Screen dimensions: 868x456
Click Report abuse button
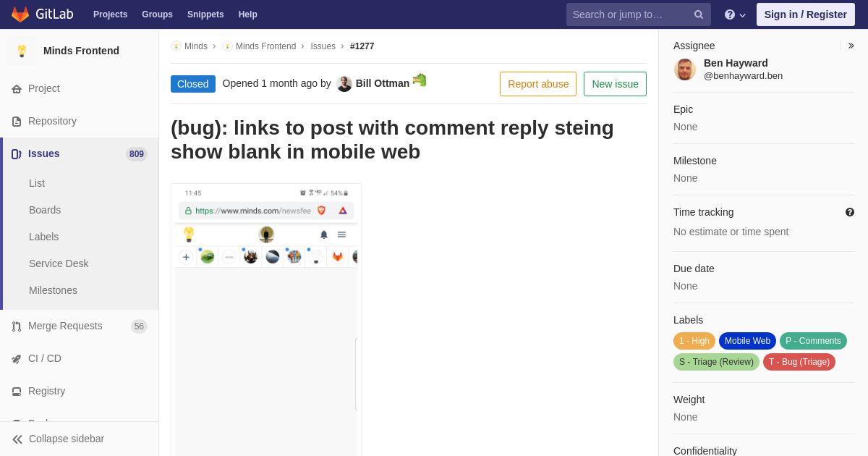(x=538, y=84)
